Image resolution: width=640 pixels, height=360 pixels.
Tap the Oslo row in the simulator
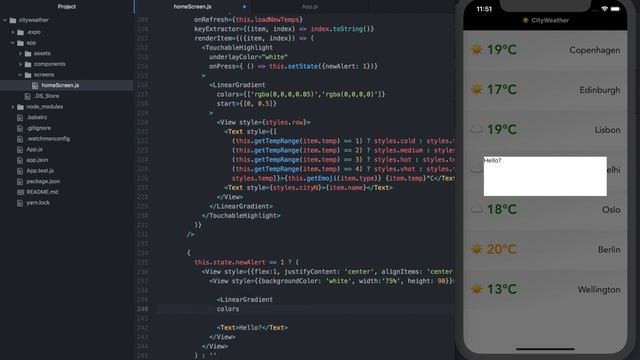click(545, 210)
